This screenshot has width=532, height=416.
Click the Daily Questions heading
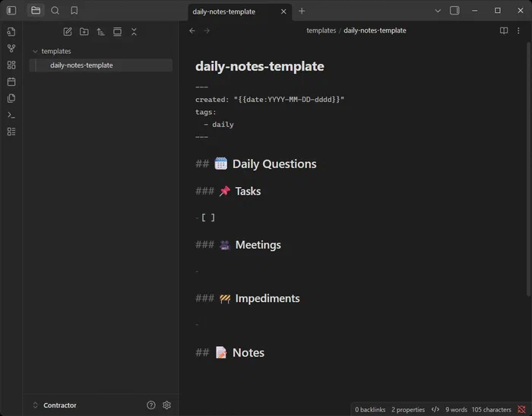tap(274, 164)
